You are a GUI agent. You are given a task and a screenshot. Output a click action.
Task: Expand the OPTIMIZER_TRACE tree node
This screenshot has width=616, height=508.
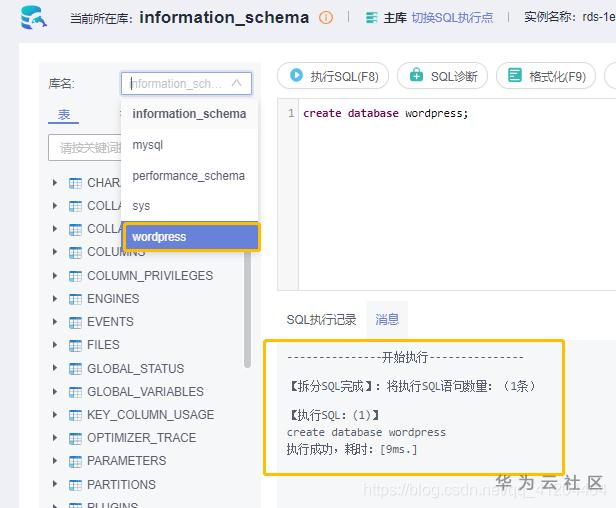(x=55, y=437)
